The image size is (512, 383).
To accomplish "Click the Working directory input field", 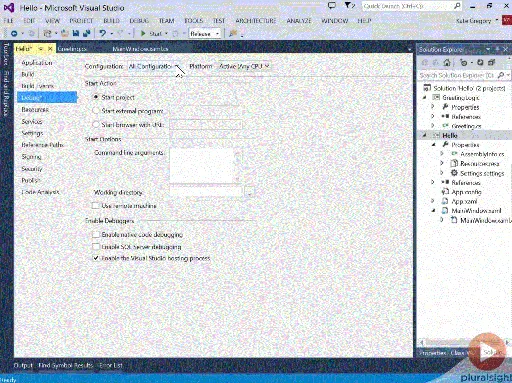I will tap(206, 192).
